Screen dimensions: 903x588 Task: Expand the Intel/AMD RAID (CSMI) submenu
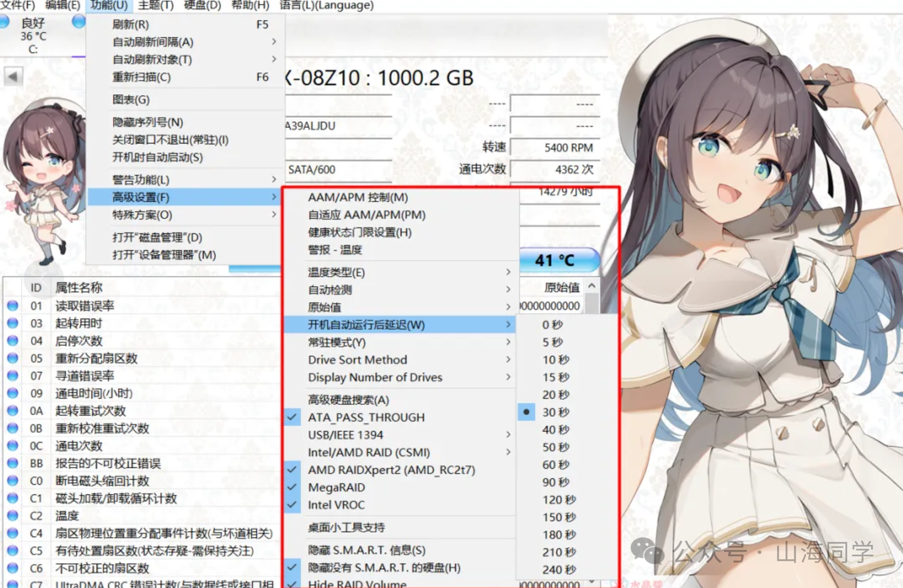tap(399, 452)
